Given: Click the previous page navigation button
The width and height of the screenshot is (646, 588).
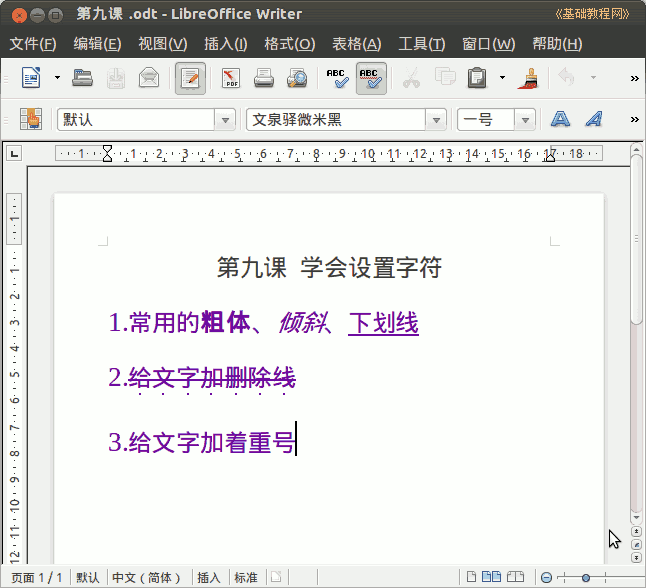Looking at the screenshot, I should click(x=636, y=532).
